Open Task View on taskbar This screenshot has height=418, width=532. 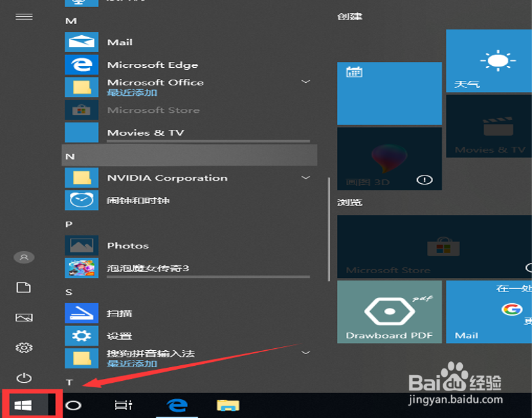(123, 405)
